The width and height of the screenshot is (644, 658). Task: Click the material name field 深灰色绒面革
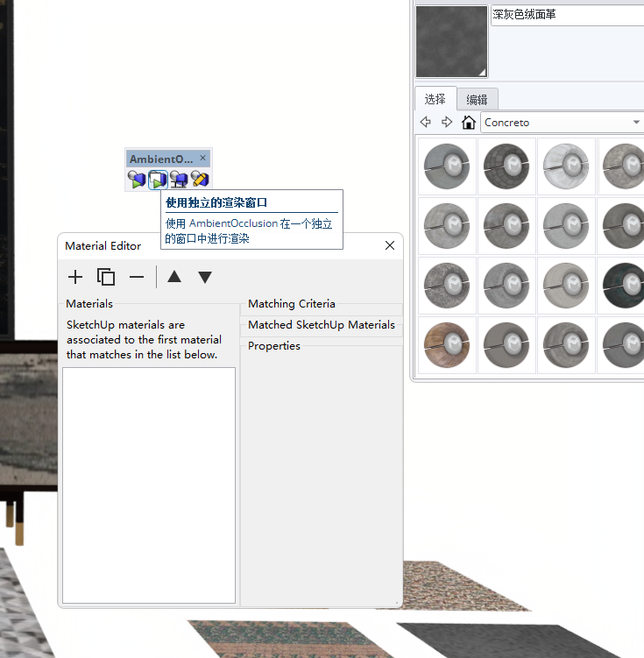pyautogui.click(x=566, y=16)
